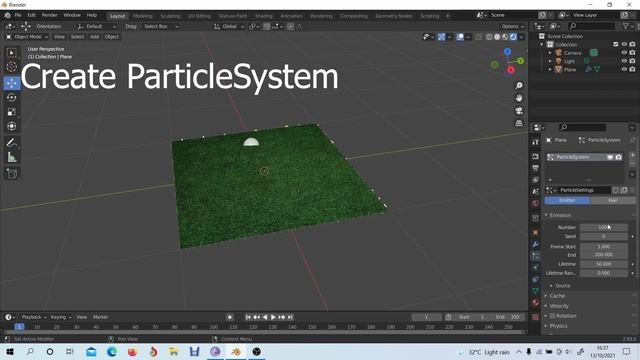Select wireframe viewport shading mode

point(489,37)
